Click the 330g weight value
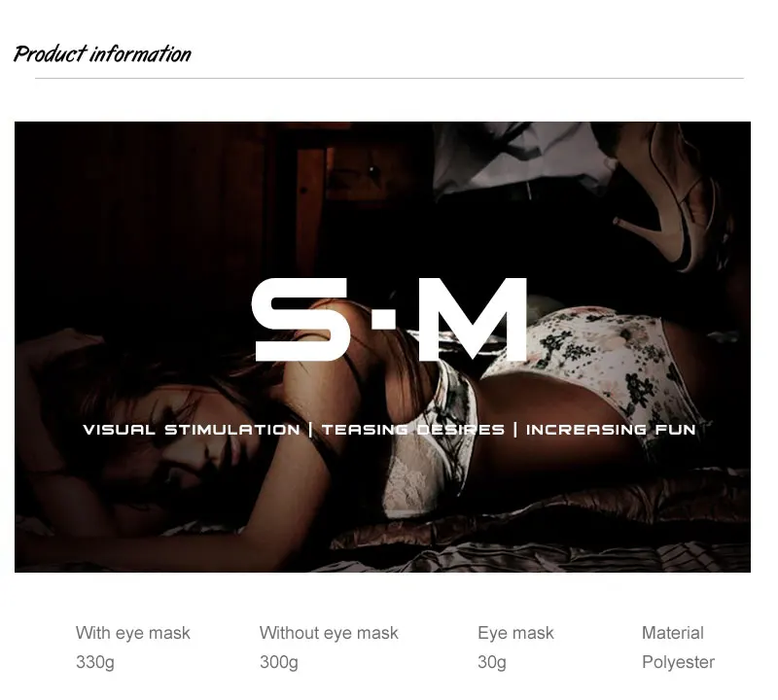The width and height of the screenshot is (778, 700). (94, 662)
